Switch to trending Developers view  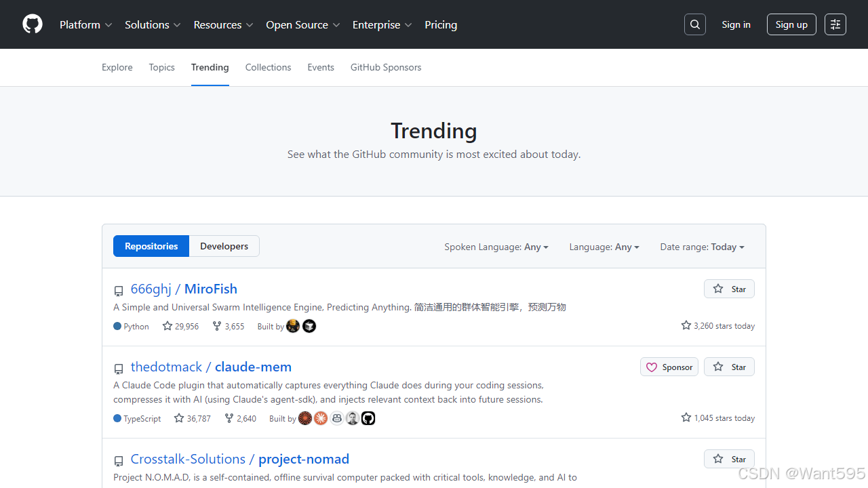pyautogui.click(x=224, y=246)
